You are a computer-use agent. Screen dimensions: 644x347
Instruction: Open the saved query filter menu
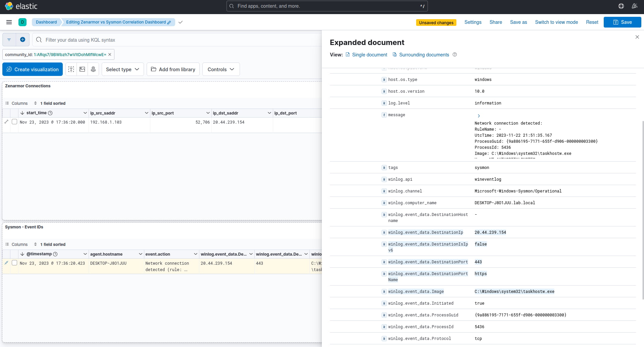(x=9, y=40)
